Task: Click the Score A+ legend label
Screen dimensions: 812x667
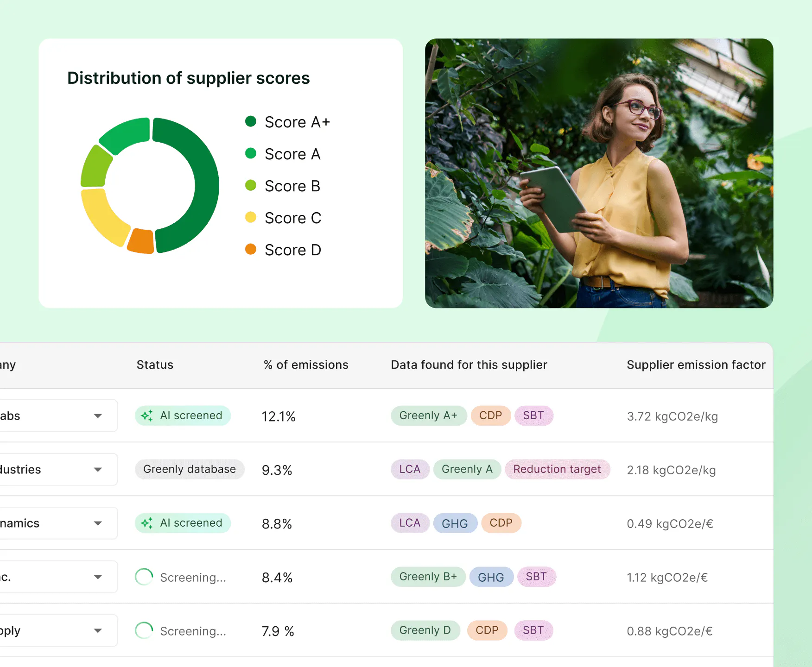Action: 298,122
